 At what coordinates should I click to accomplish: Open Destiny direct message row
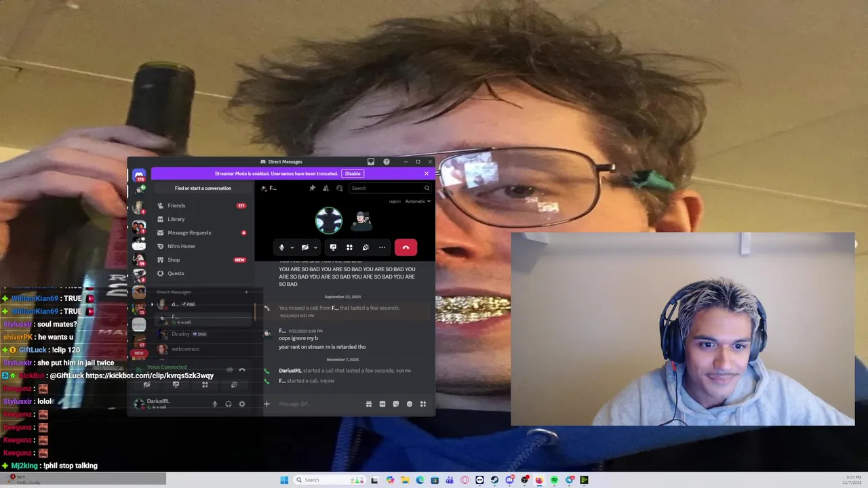pos(201,334)
